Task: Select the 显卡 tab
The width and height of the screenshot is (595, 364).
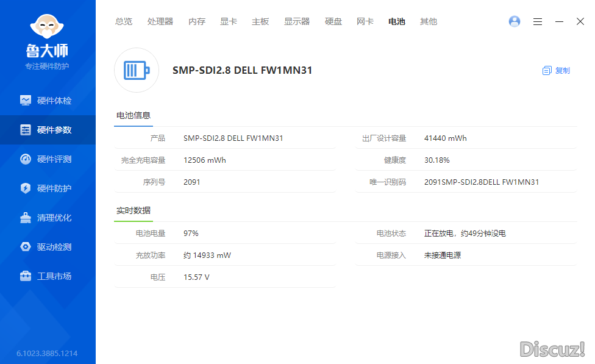Action: 229,21
